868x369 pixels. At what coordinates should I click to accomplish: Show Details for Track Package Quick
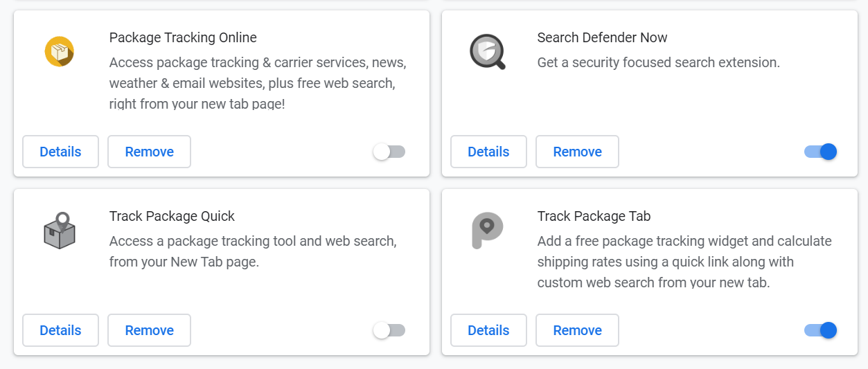click(x=60, y=330)
